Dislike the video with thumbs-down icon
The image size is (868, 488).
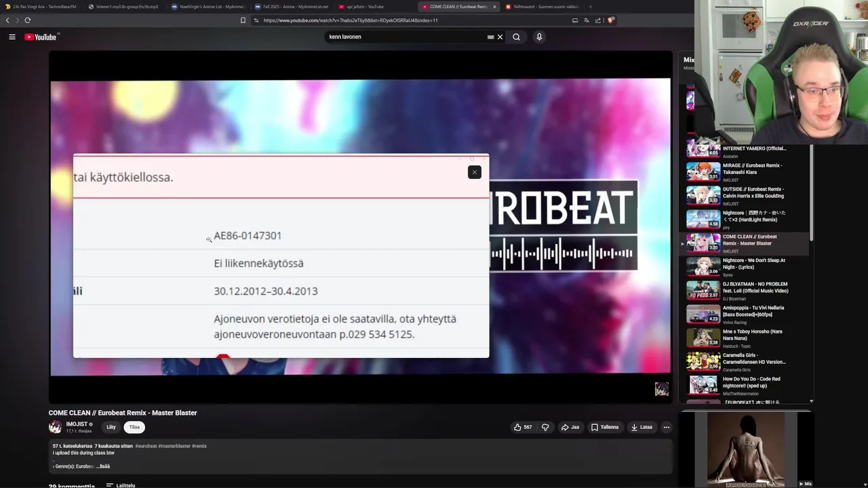pos(545,427)
